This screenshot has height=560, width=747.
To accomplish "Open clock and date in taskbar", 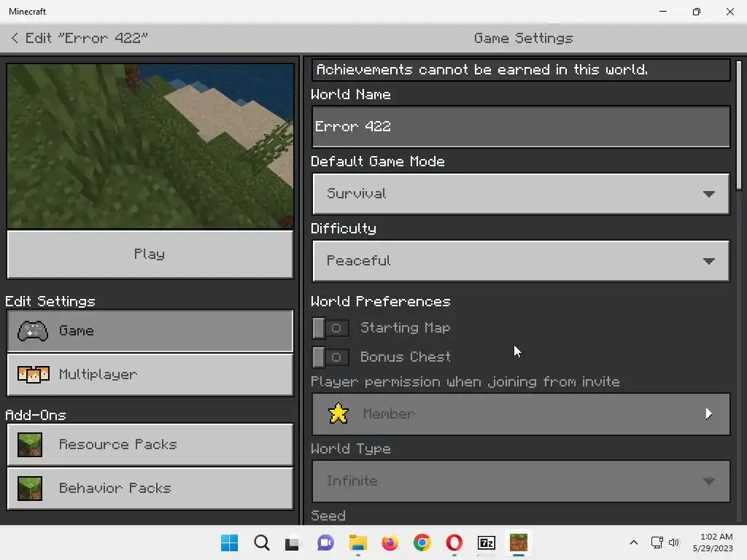I will coord(713,542).
